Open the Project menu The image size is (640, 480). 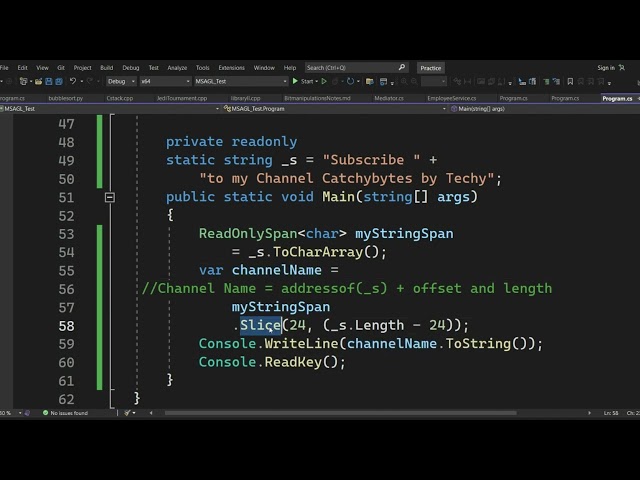coord(82,68)
